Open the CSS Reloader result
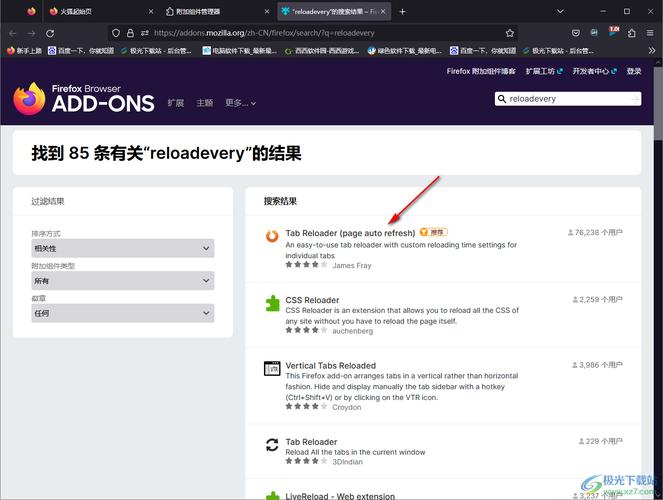This screenshot has height=500, width=663. click(312, 300)
